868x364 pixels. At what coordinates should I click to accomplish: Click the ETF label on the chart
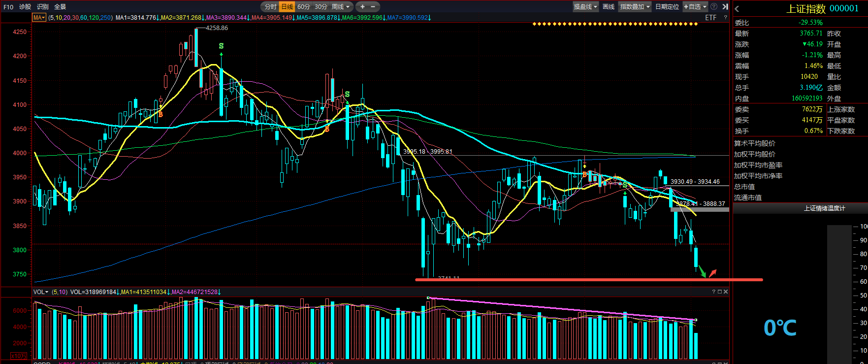click(711, 18)
